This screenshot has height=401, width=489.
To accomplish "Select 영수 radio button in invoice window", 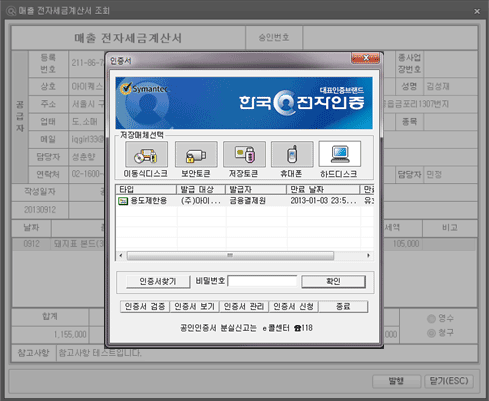I will pos(431,319).
